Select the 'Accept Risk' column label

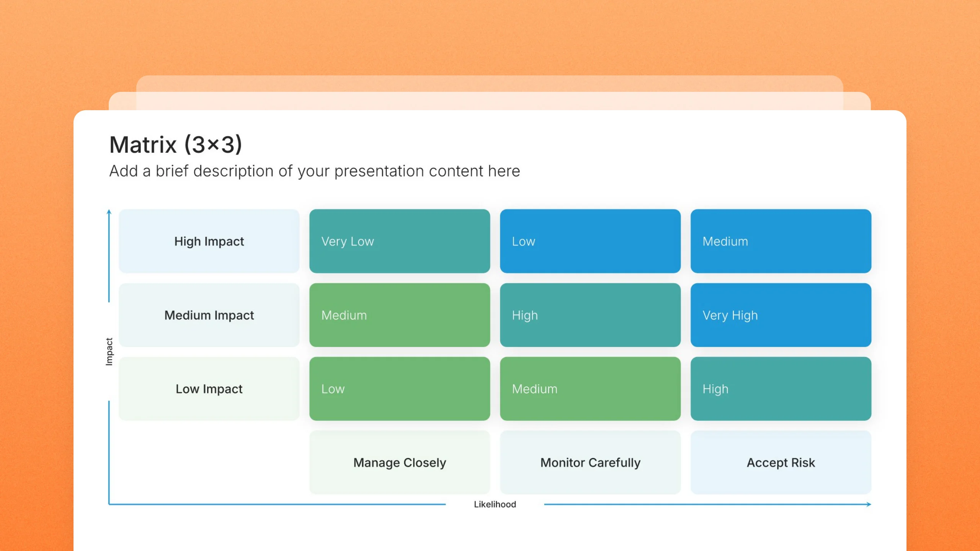(x=781, y=463)
